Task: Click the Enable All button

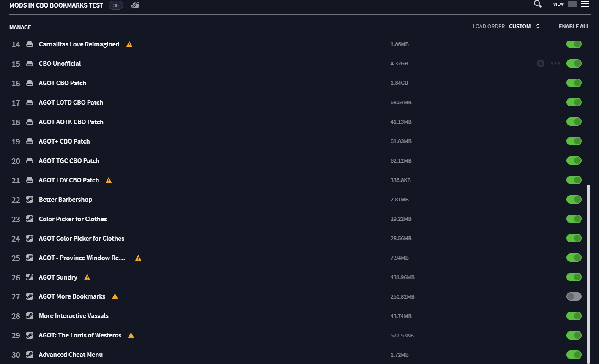Action: tap(574, 27)
